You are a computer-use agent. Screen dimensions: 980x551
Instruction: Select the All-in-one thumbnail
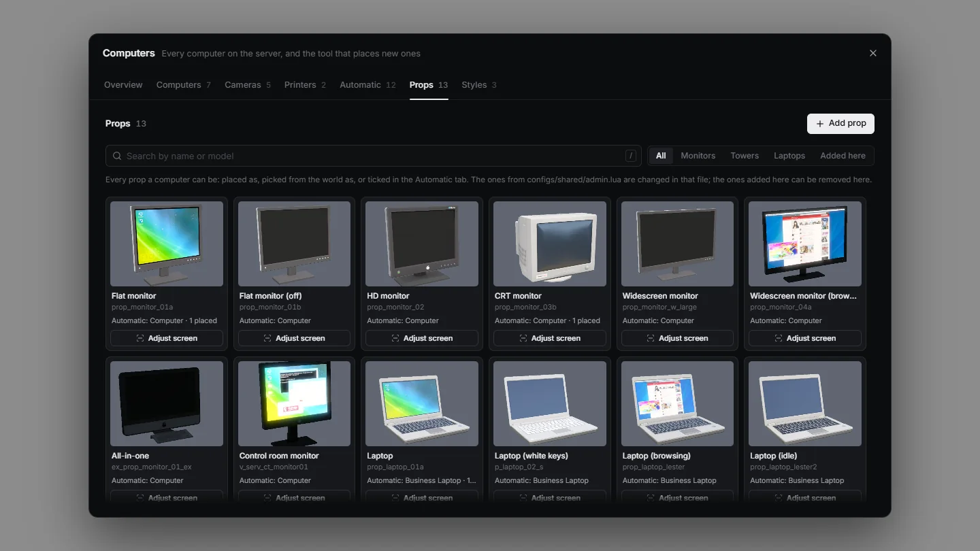coord(167,403)
